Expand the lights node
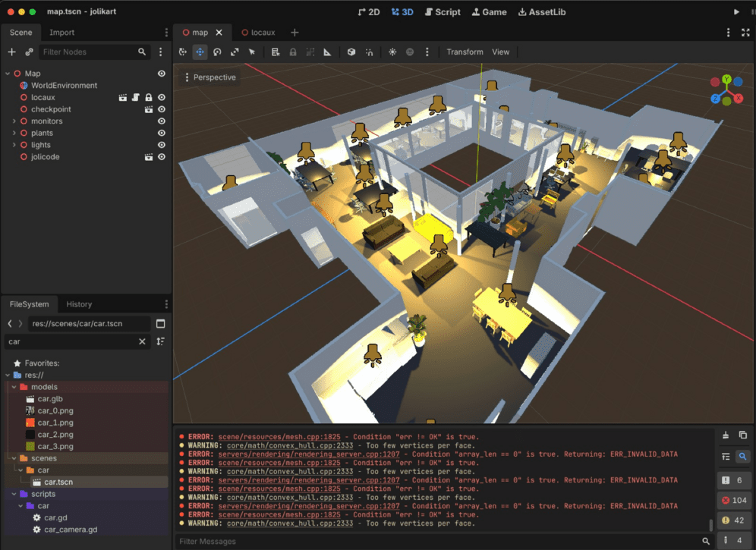The height and width of the screenshot is (550, 756). (x=14, y=145)
